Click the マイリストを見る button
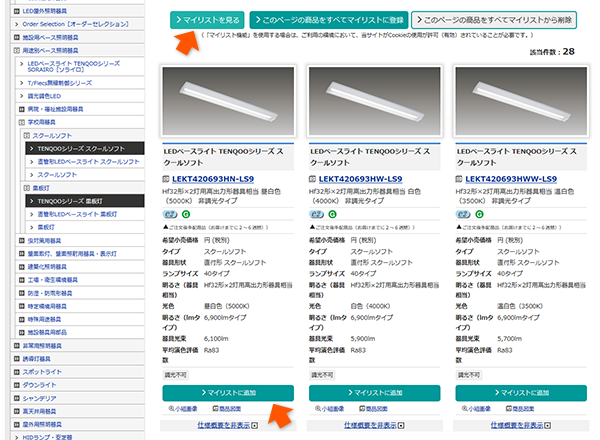 (204, 19)
